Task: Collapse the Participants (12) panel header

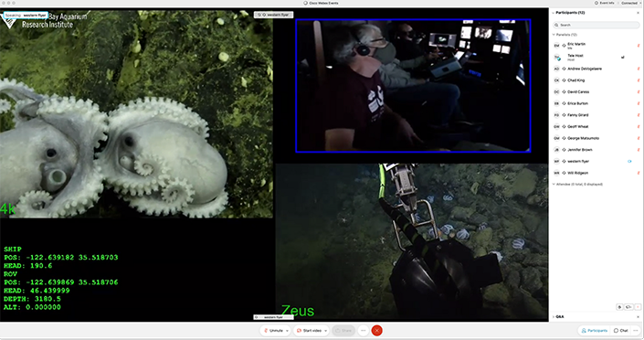Action: (x=569, y=13)
